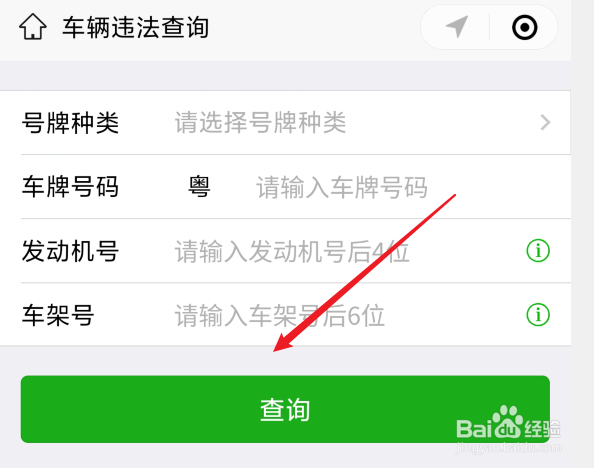Click the 号牌种类 label
Viewport: 594px width, 468px height.
click(x=70, y=123)
